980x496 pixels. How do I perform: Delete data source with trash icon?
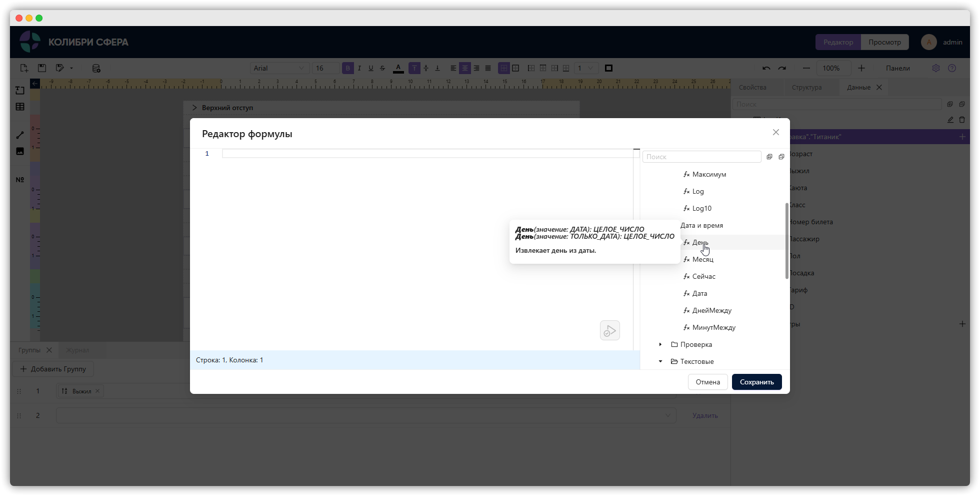click(962, 120)
